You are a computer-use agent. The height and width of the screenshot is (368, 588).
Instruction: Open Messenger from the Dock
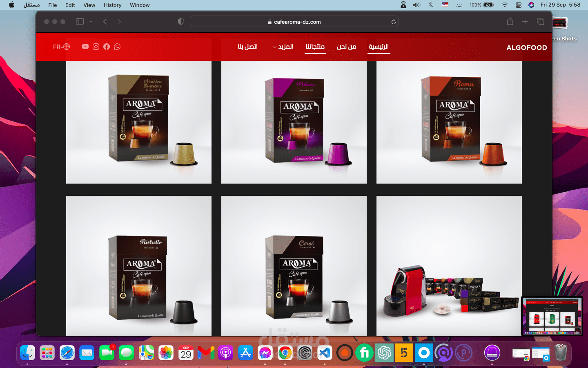pyautogui.click(x=265, y=353)
